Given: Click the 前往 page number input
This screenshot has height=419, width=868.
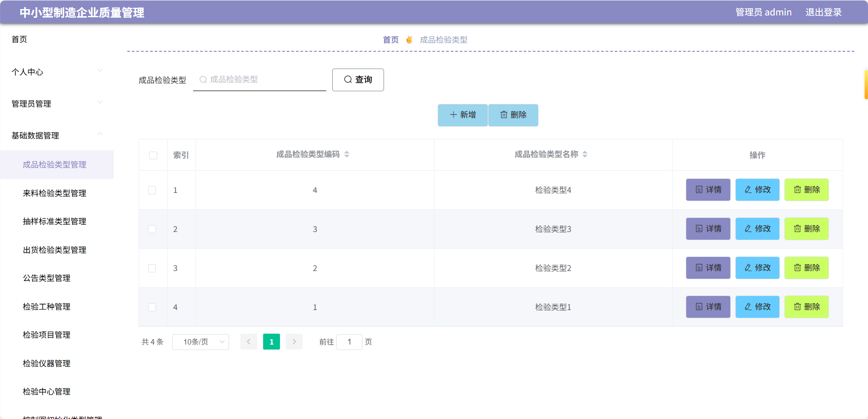Looking at the screenshot, I should tap(349, 342).
